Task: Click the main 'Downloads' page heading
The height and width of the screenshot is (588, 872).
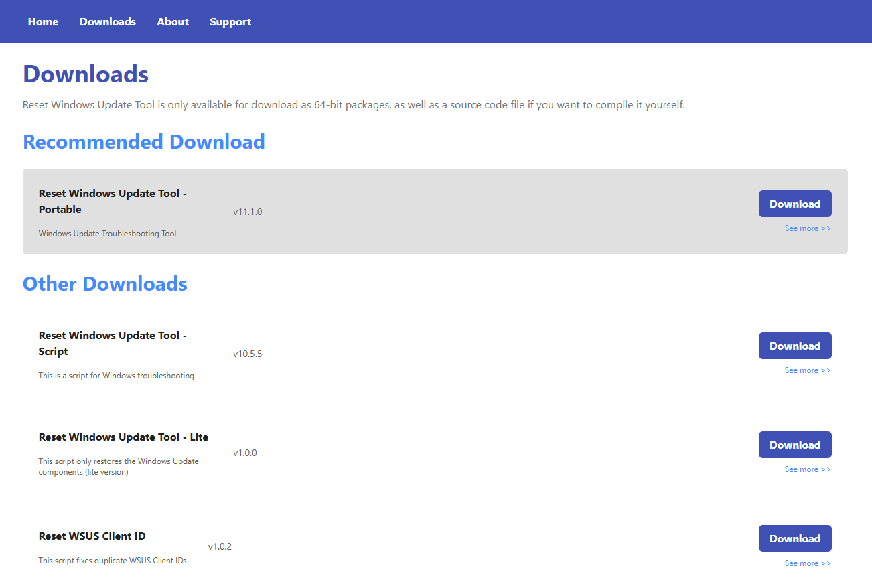Action: click(86, 74)
